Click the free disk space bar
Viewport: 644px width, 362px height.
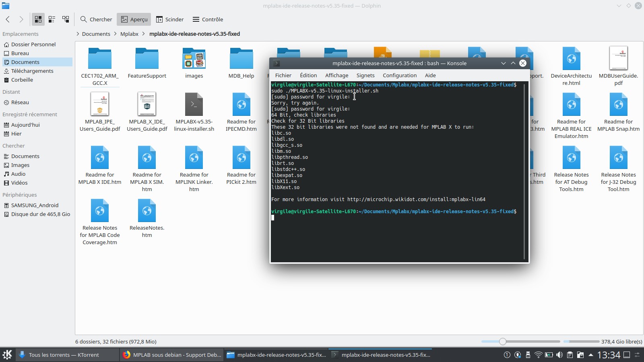pos(582,341)
